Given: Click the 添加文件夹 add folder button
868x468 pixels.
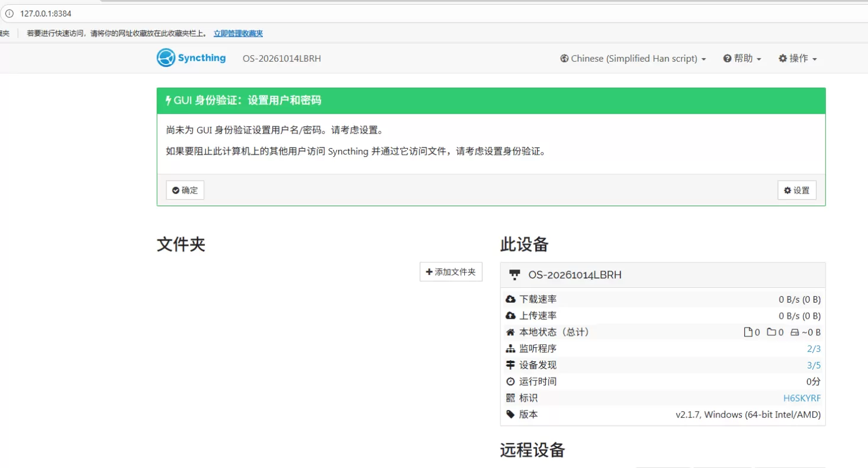Looking at the screenshot, I should coord(451,272).
